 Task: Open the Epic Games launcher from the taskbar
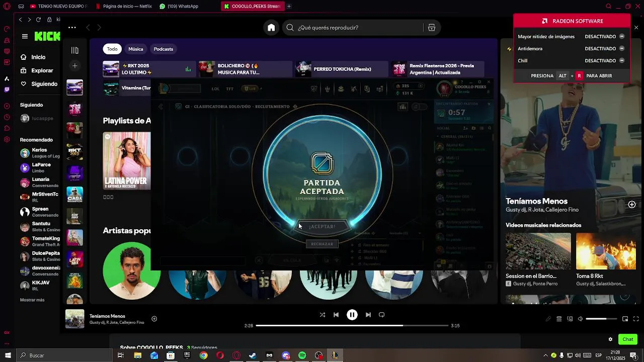(187, 355)
